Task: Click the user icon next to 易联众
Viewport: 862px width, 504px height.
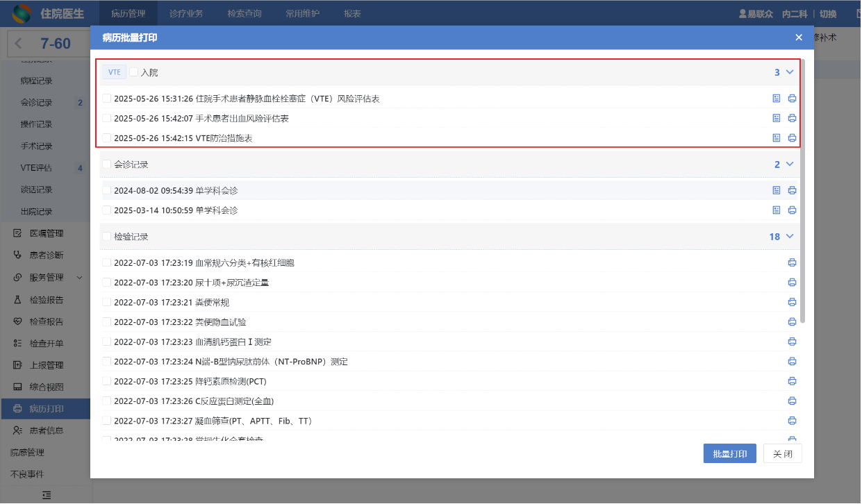Action: [x=743, y=14]
